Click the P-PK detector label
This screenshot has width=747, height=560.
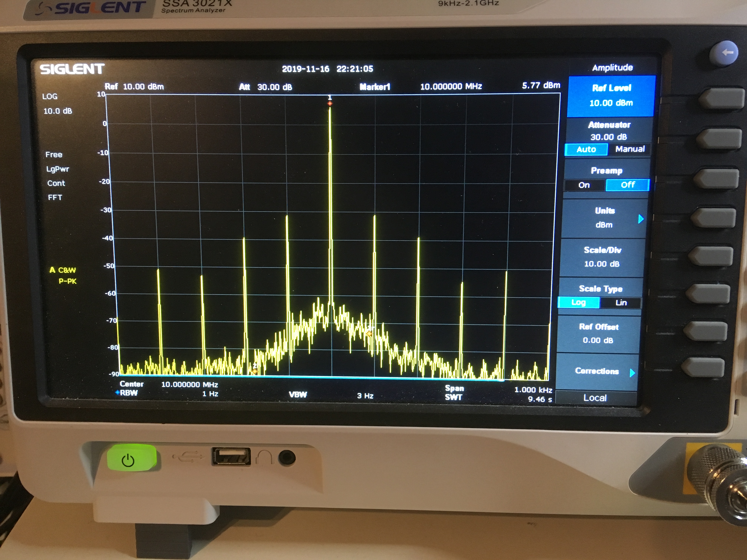[x=68, y=281]
